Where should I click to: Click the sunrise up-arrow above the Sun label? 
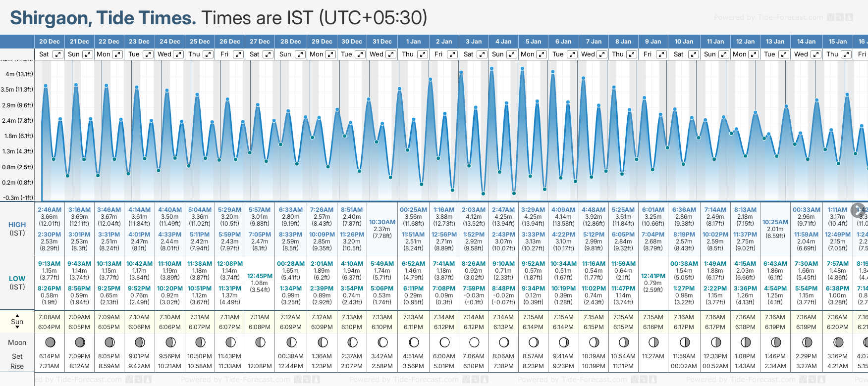tap(17, 315)
